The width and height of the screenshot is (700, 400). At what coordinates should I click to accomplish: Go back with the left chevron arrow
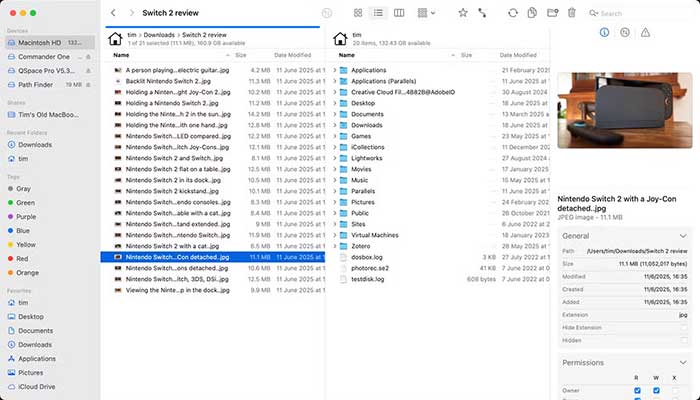[113, 13]
